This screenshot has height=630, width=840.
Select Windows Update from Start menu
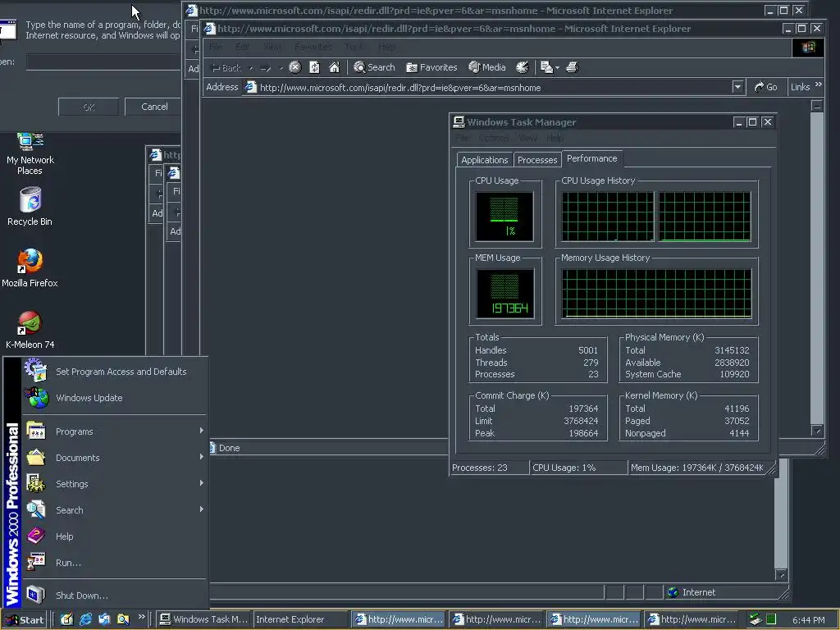pos(89,398)
